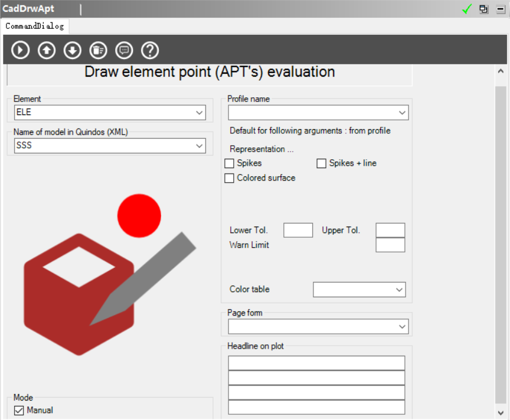Click the scrollbar down arrow
The image size is (510, 420).
(x=501, y=413)
